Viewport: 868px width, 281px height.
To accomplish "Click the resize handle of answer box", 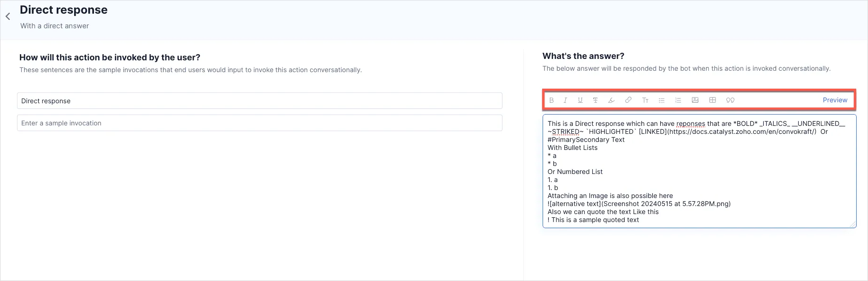I will 853,225.
